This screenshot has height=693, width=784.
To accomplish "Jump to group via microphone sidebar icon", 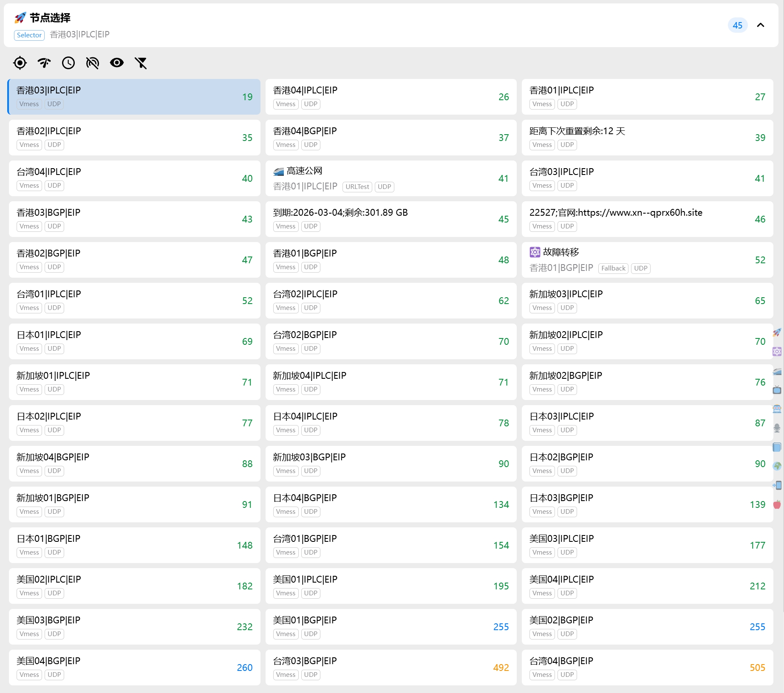I will click(777, 428).
